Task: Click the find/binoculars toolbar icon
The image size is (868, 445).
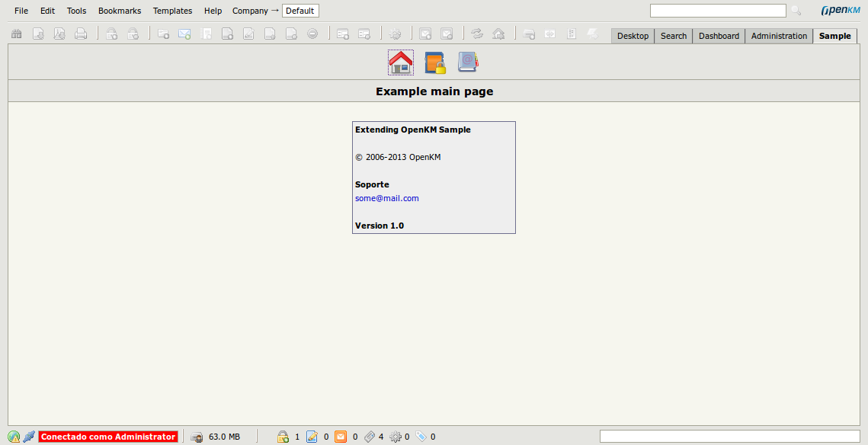Action: click(x=17, y=34)
